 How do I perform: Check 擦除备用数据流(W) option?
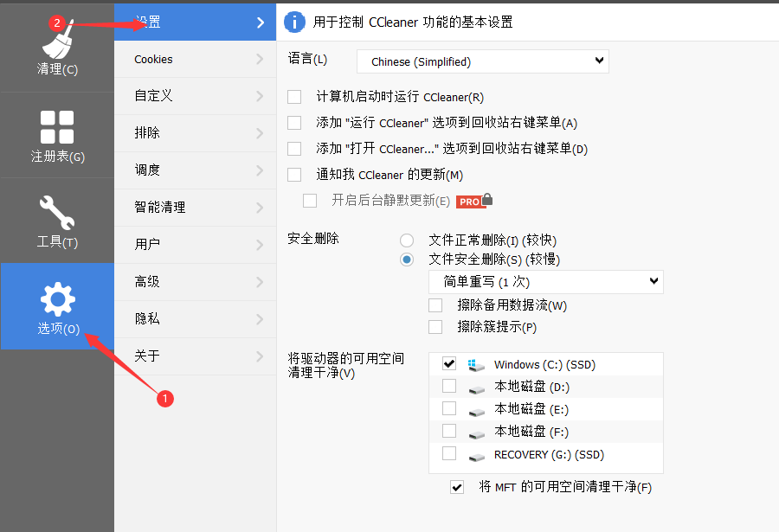tap(435, 305)
